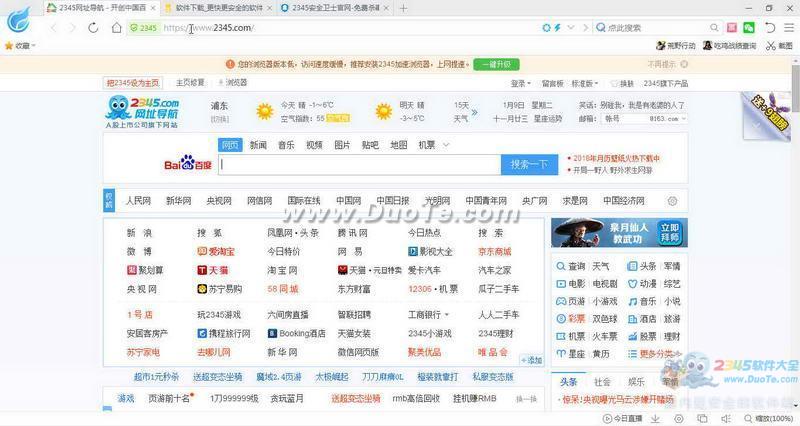
Task: Click the 不再提示 link
Action: point(662,64)
